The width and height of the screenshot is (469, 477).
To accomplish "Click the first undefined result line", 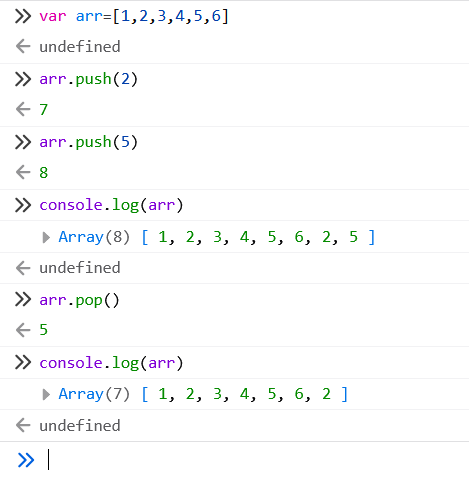I will [x=80, y=46].
